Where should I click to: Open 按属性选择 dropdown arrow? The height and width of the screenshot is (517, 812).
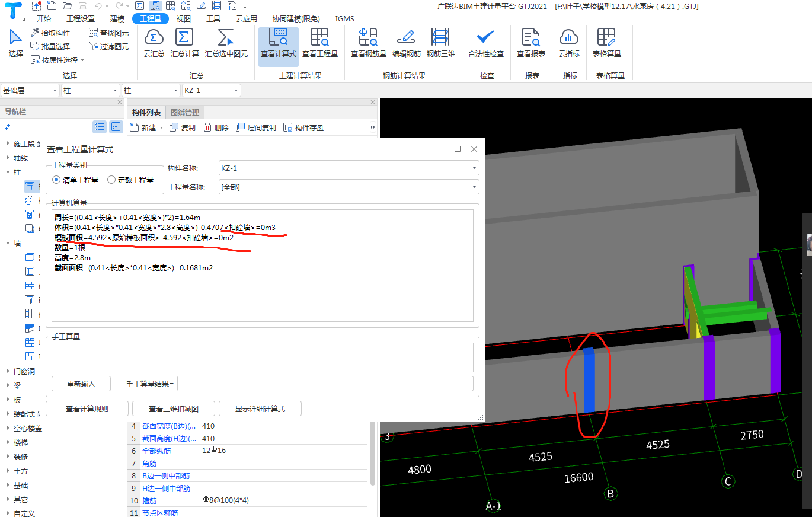click(x=82, y=60)
